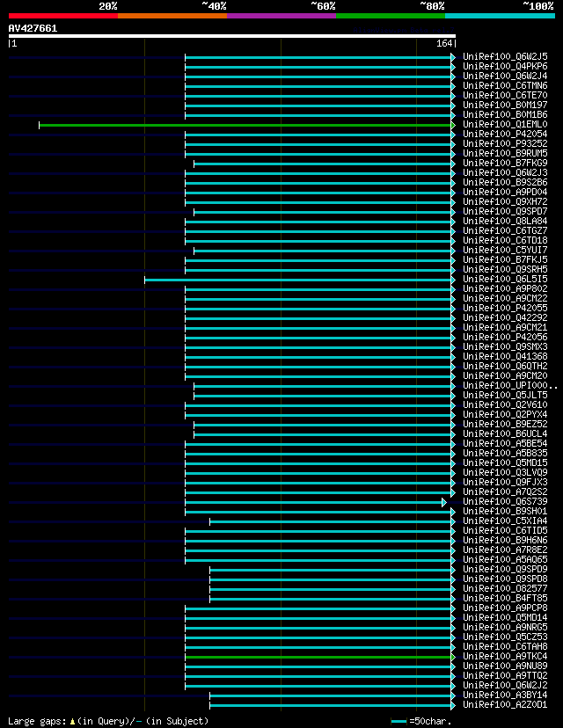Image resolution: width=563 pixels, height=728 pixels.
Task: Click the UniRef100_Q1EML0 label
Action: point(505,125)
